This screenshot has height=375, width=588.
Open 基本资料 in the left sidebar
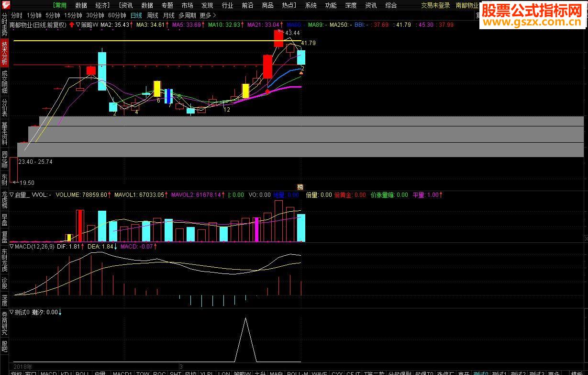4,133
